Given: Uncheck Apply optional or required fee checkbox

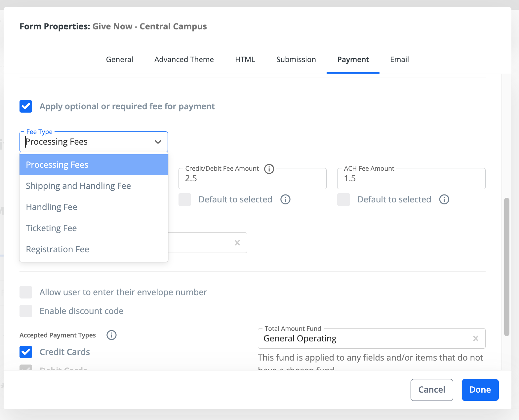Looking at the screenshot, I should tap(26, 106).
